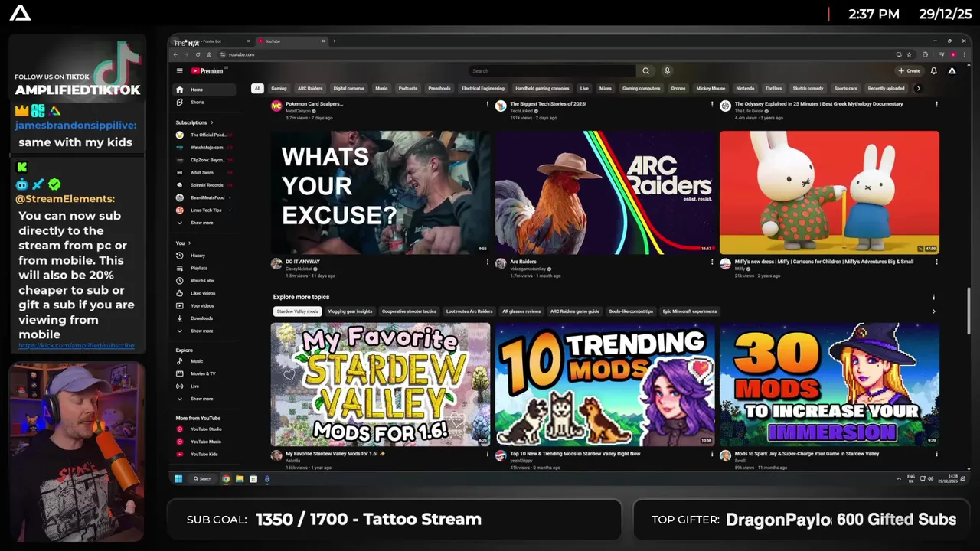
Task: Open the YouTube hamburger guide menu
Action: click(x=179, y=71)
